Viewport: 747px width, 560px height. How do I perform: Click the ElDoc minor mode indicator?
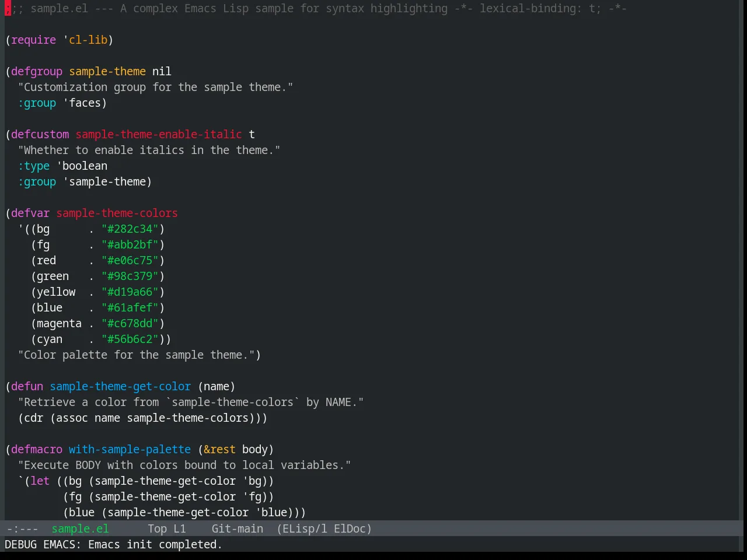tap(352, 528)
